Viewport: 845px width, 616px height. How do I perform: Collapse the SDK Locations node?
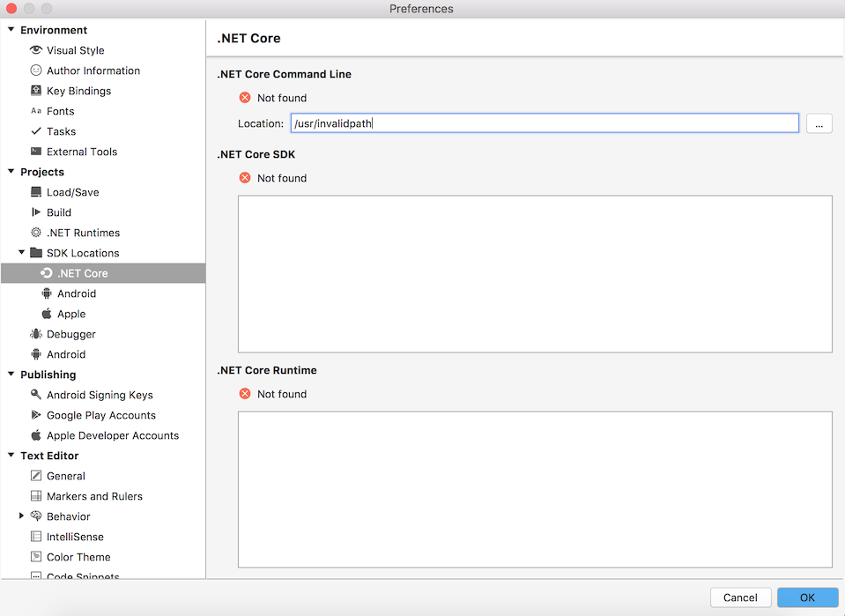[21, 252]
